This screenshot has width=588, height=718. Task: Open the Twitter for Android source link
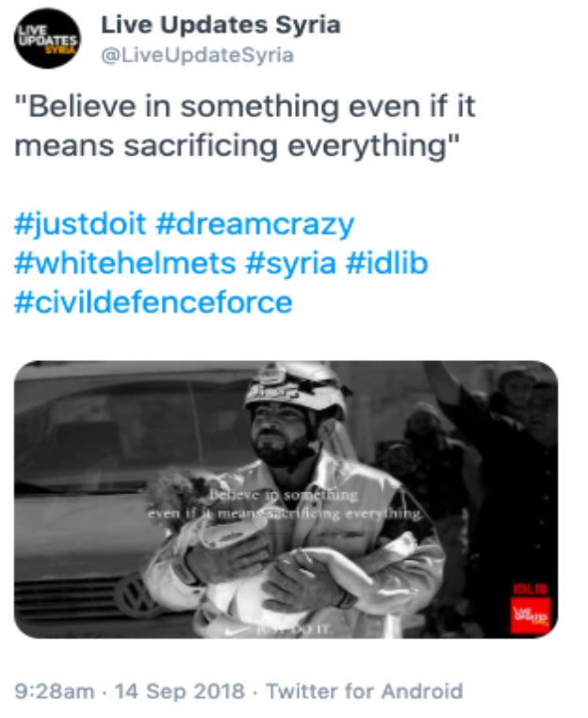(x=365, y=692)
